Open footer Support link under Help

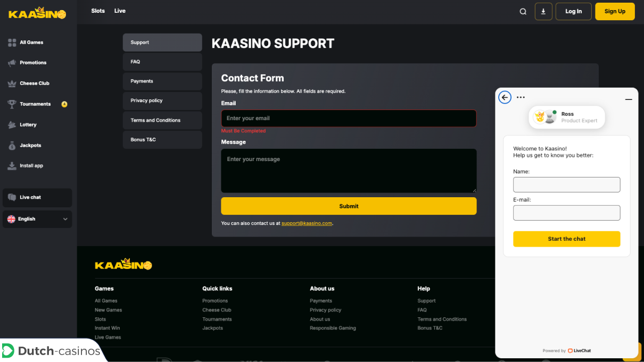[x=426, y=301]
